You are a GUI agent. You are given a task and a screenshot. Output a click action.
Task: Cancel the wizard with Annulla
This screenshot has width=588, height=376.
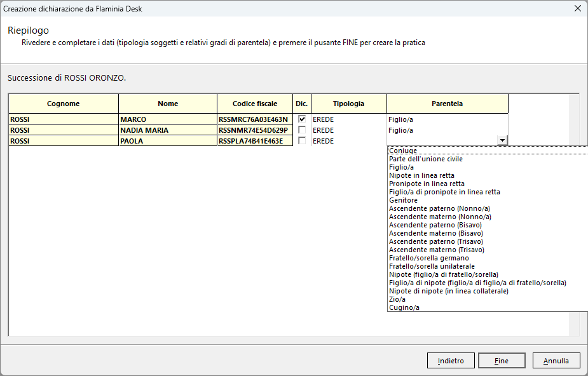tap(556, 361)
